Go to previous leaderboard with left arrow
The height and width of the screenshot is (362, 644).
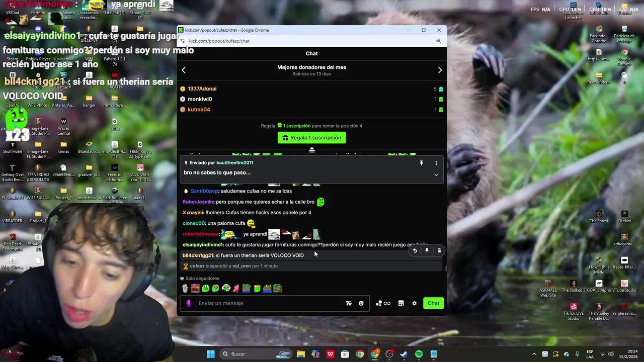pyautogui.click(x=184, y=70)
